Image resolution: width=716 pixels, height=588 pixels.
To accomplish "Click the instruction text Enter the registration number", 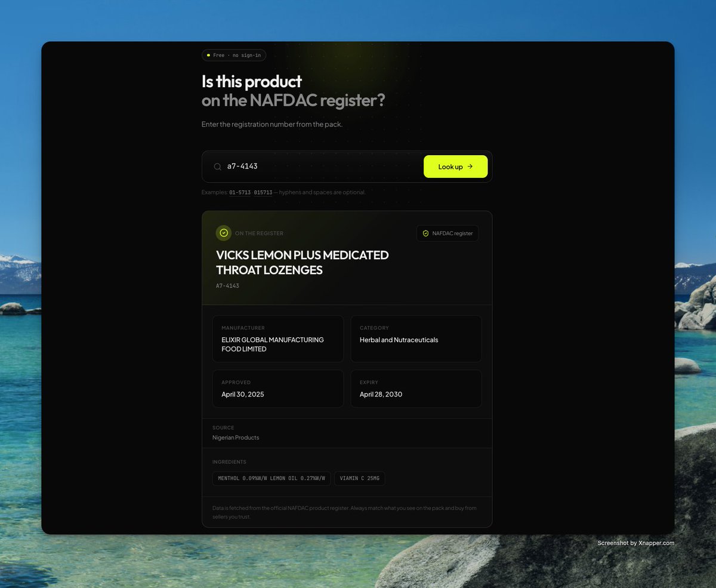I will (272, 124).
